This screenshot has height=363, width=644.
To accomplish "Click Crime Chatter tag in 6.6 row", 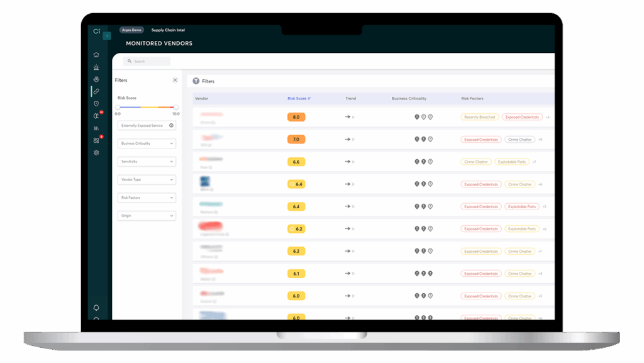I will tap(476, 162).
